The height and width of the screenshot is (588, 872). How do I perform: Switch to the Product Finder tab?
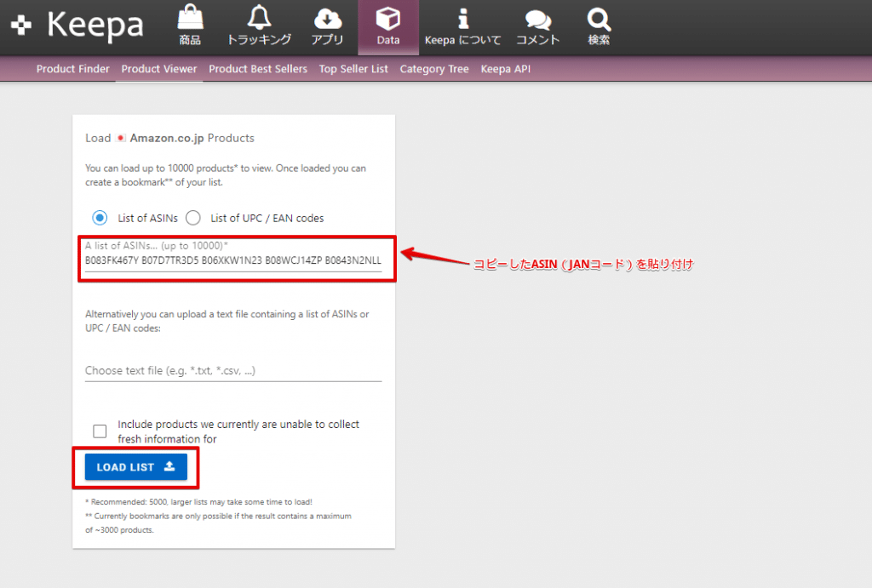pos(72,69)
